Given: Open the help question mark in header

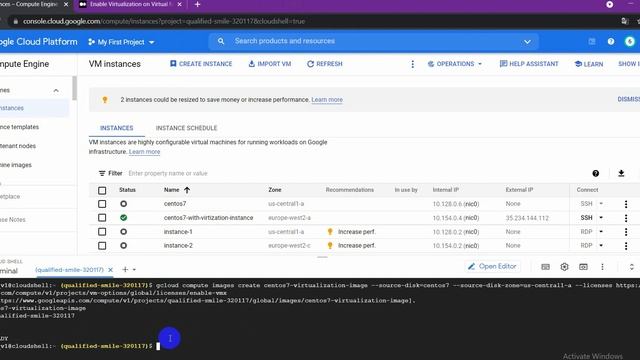Looking at the screenshot, I should (611, 41).
